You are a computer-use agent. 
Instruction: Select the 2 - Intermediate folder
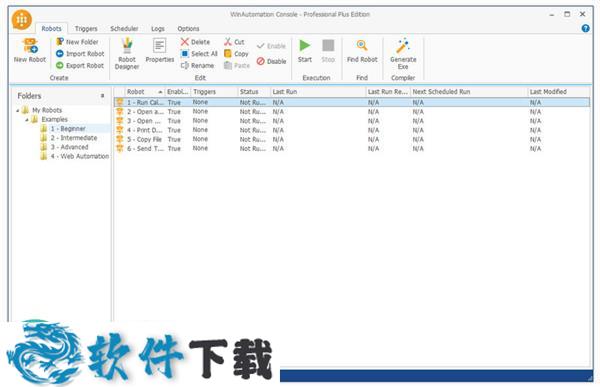[73, 138]
